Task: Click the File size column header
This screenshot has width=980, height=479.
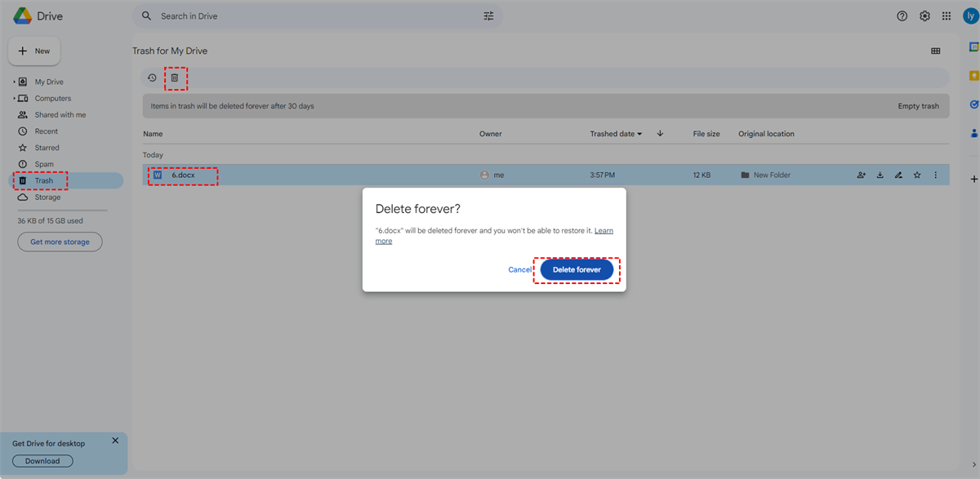Action: click(x=706, y=134)
